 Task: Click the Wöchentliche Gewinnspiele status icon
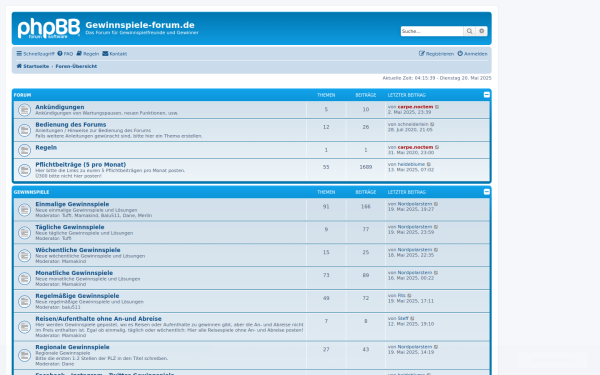(24, 256)
